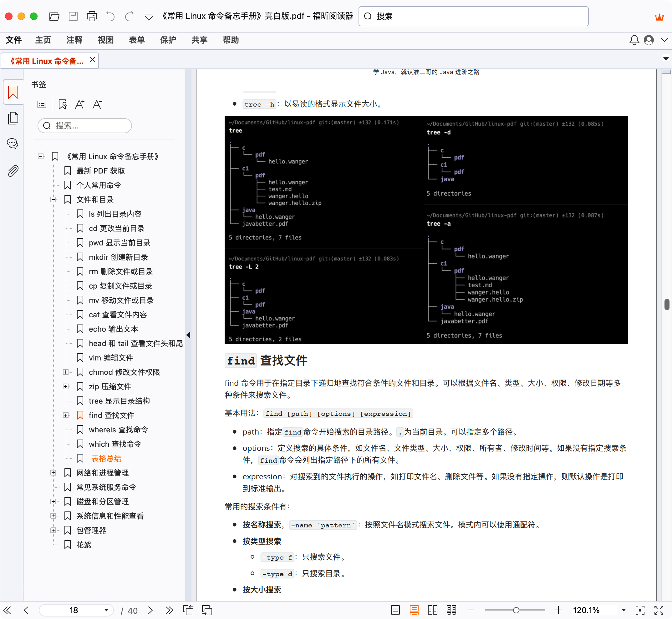This screenshot has height=619, width=672.
Task: Click the Open file folder icon
Action: [54, 16]
